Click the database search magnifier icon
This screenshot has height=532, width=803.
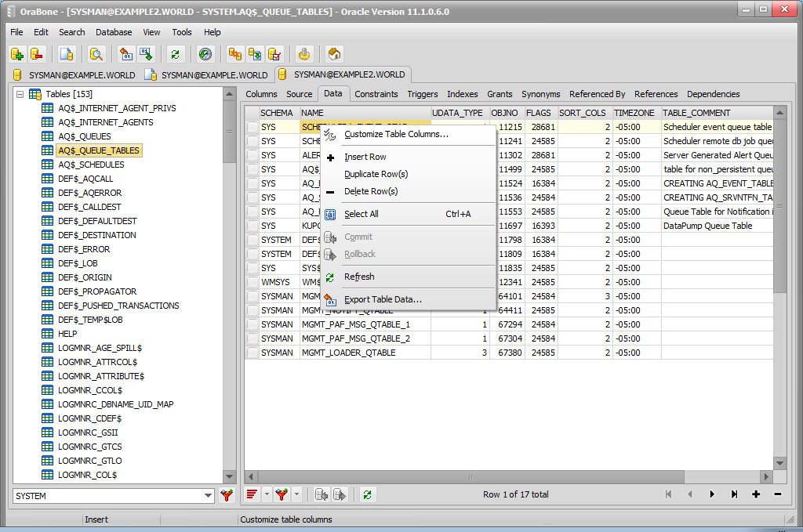(96, 54)
